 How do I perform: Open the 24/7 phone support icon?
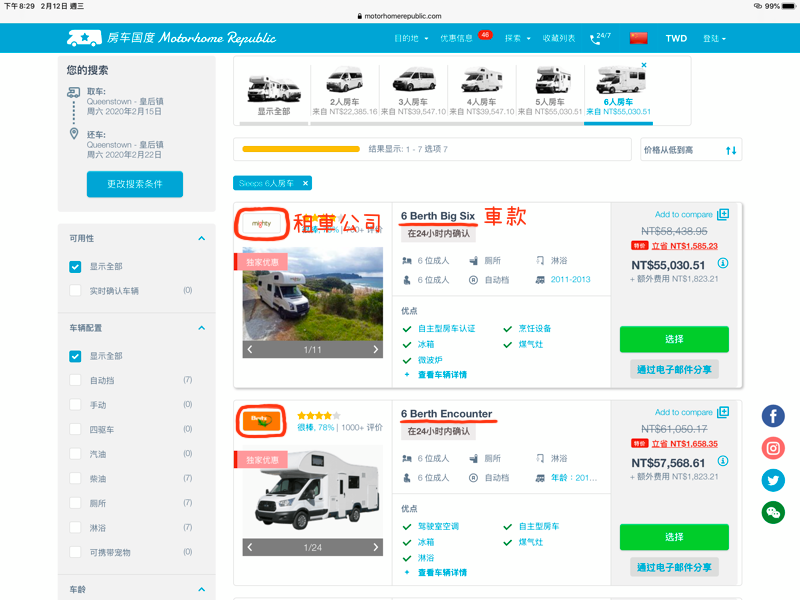coord(600,38)
